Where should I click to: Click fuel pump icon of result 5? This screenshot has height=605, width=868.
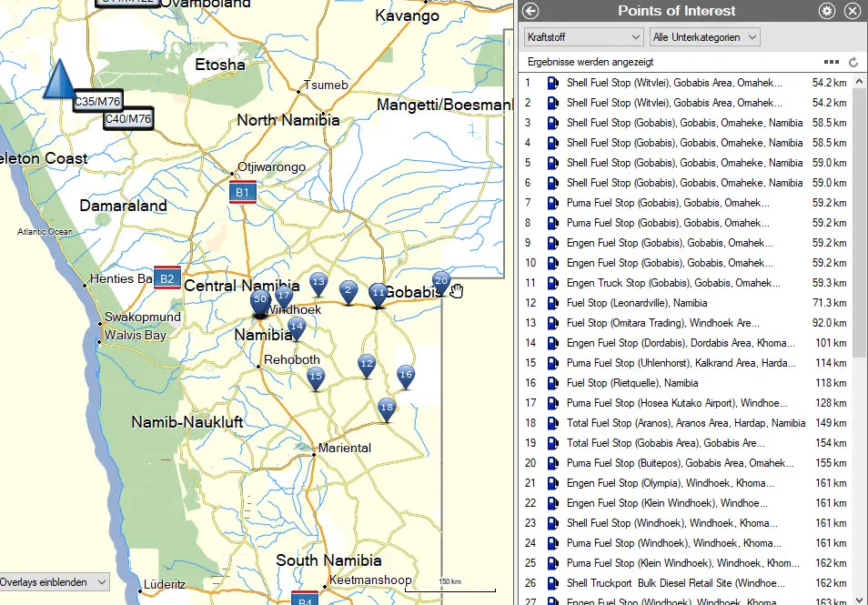click(552, 163)
